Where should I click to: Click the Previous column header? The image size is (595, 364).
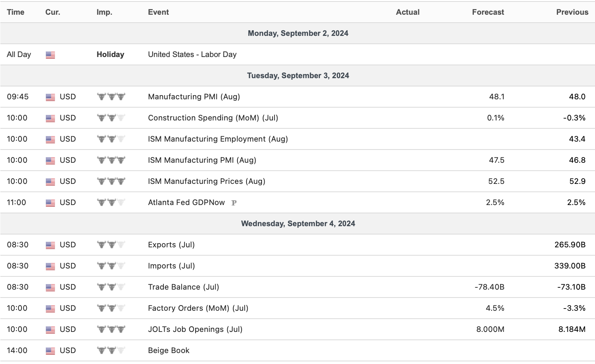[x=572, y=12]
